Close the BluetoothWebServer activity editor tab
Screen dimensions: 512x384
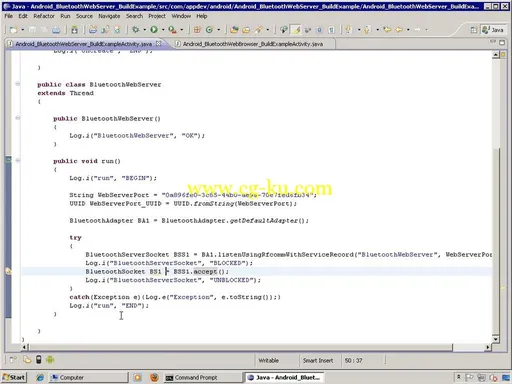pyautogui.click(x=159, y=44)
